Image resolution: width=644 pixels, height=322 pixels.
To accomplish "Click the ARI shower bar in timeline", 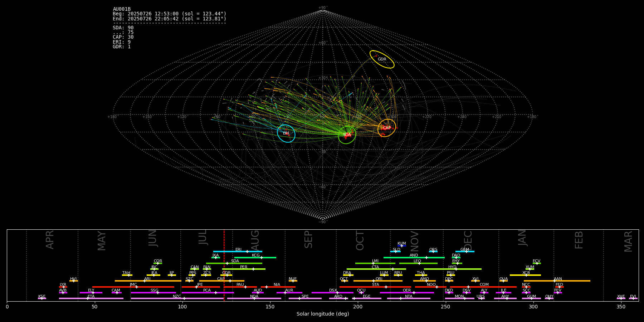I will 148,281.
